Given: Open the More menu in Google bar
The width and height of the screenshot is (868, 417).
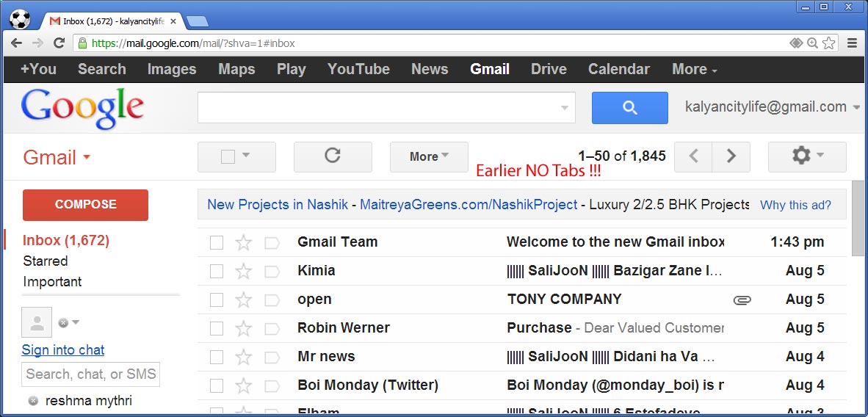Looking at the screenshot, I should pyautogui.click(x=695, y=69).
